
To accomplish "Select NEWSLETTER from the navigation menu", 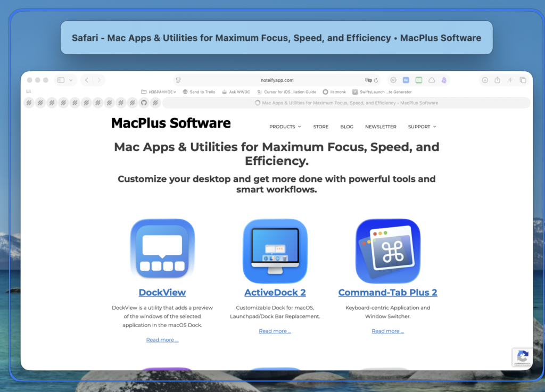I will tap(381, 127).
